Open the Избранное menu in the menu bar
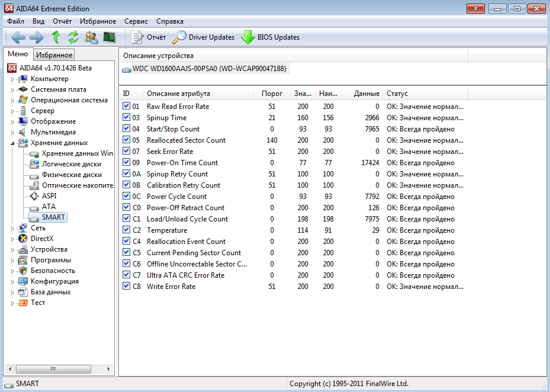The height and width of the screenshot is (392, 550). tap(98, 21)
